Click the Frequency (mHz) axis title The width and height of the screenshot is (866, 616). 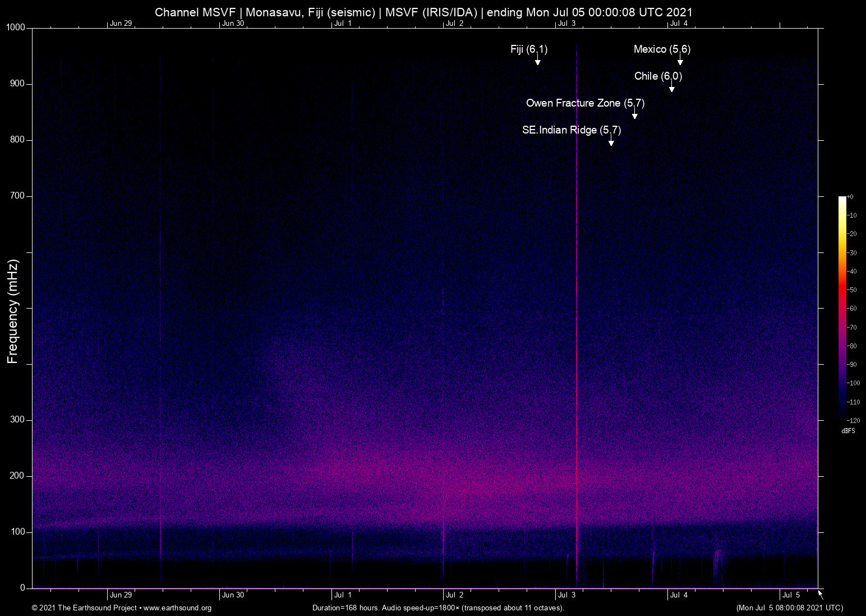(x=13, y=311)
